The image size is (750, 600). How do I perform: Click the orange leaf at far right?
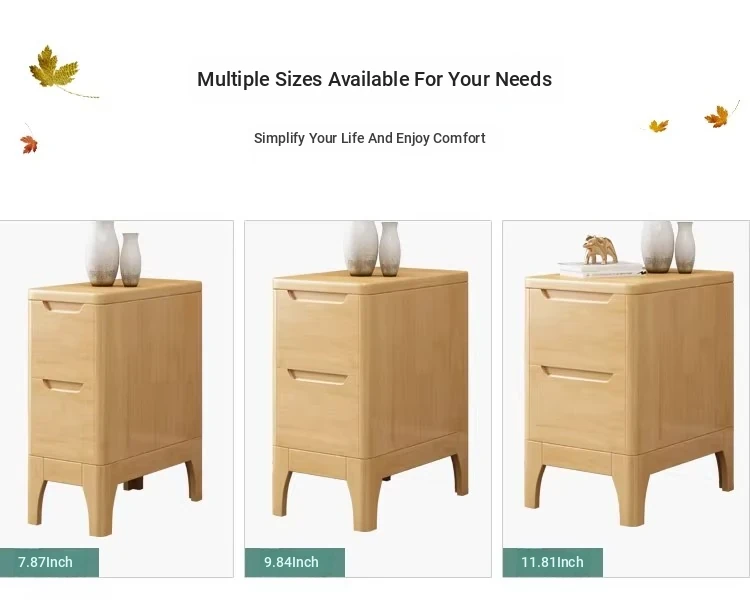coord(720,115)
